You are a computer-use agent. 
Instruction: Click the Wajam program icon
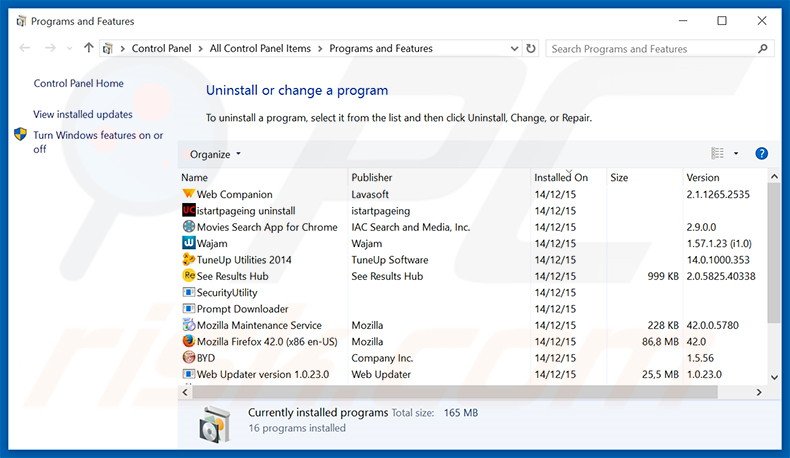click(188, 243)
